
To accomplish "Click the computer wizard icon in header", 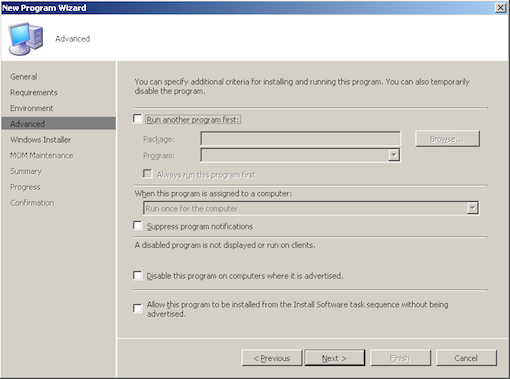I will click(x=26, y=39).
